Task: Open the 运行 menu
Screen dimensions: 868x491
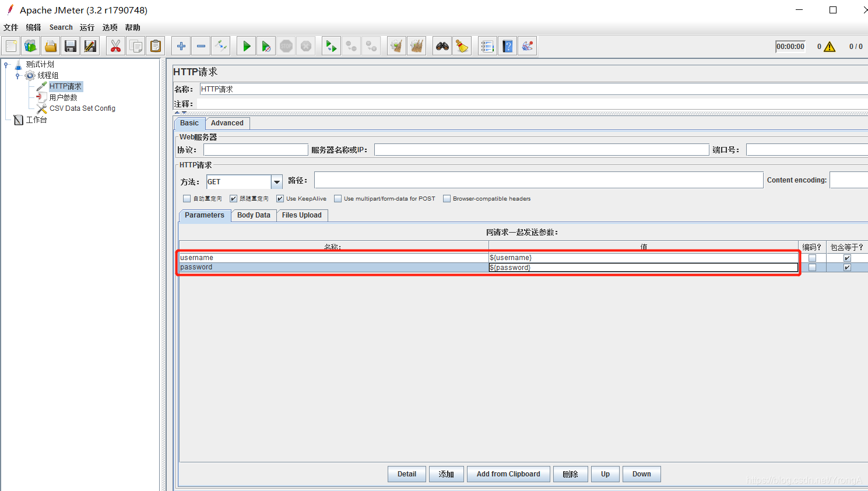Action: [87, 27]
